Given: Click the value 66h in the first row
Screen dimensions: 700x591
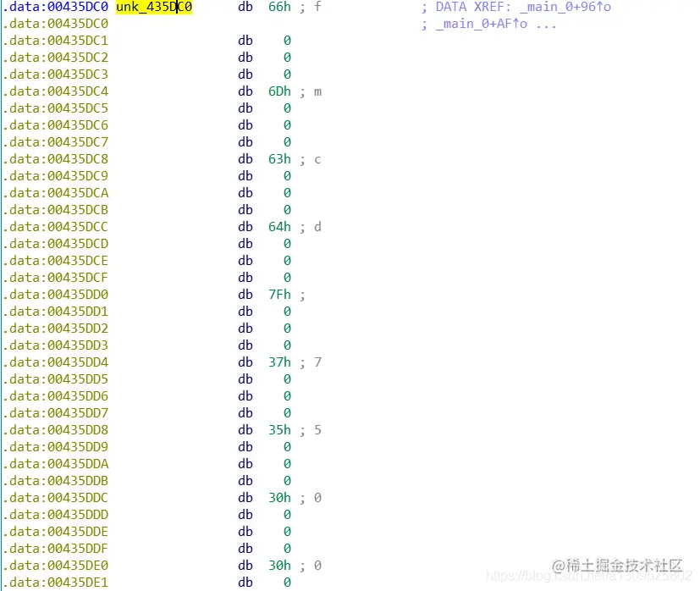Looking at the screenshot, I should pos(279,7).
